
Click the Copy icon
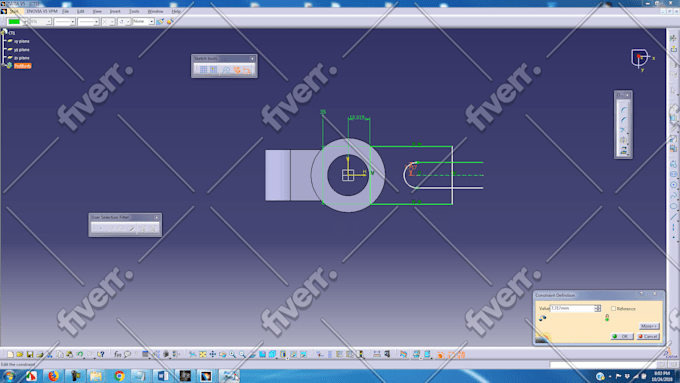coord(60,354)
